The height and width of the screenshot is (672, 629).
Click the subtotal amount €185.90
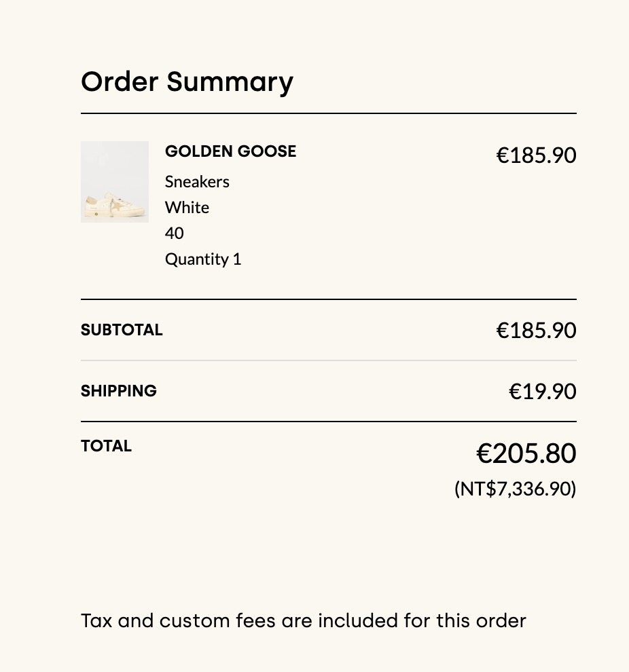click(536, 331)
